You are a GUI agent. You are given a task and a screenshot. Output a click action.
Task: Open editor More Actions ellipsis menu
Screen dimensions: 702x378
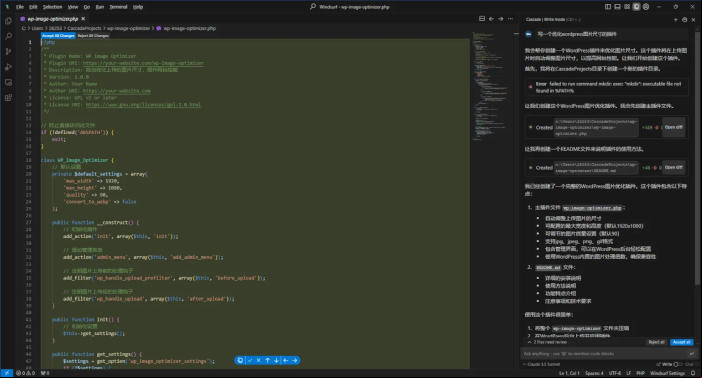[x=510, y=19]
